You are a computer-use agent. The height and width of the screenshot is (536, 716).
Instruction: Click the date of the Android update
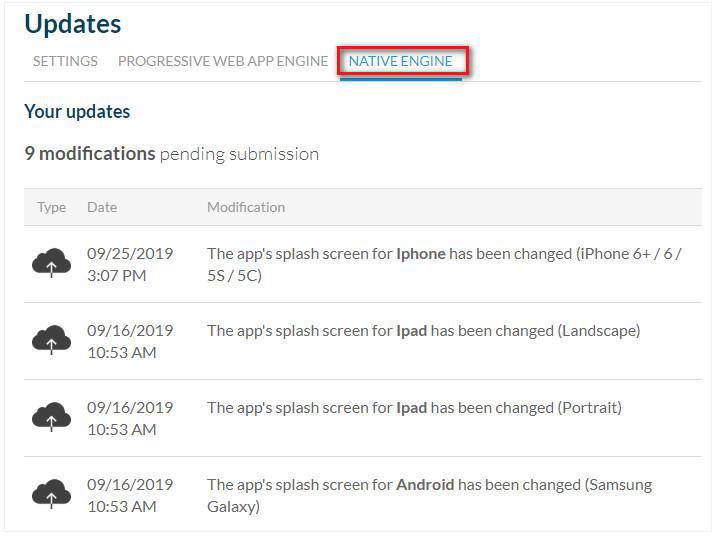[130, 495]
